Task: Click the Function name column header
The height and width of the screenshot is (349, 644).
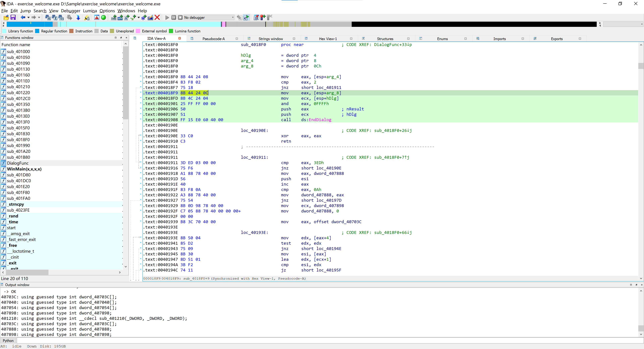Action: (x=62, y=44)
